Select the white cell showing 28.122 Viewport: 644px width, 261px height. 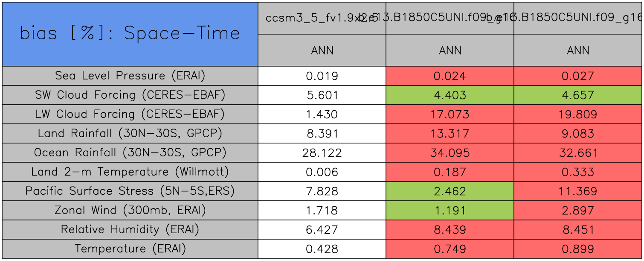[x=322, y=153]
